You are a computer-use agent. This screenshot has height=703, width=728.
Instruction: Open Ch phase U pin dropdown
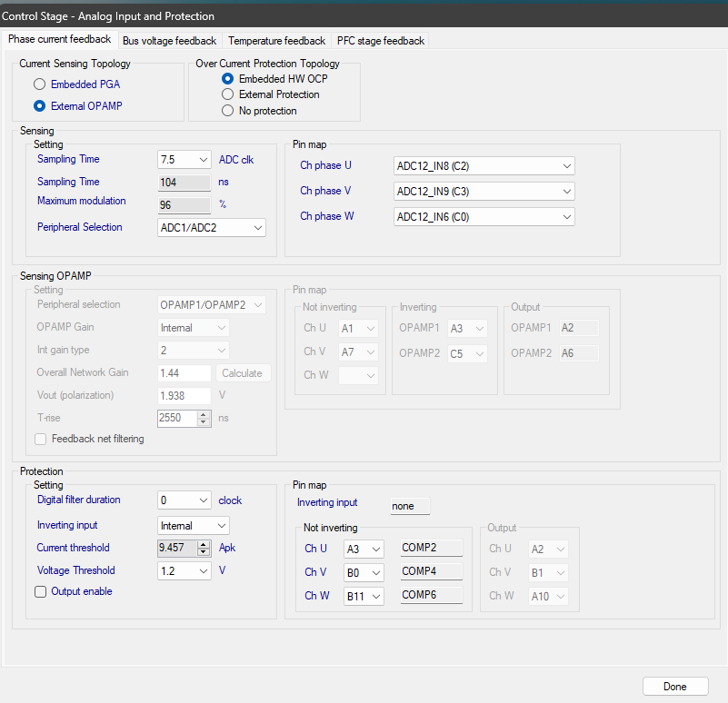coord(484,166)
